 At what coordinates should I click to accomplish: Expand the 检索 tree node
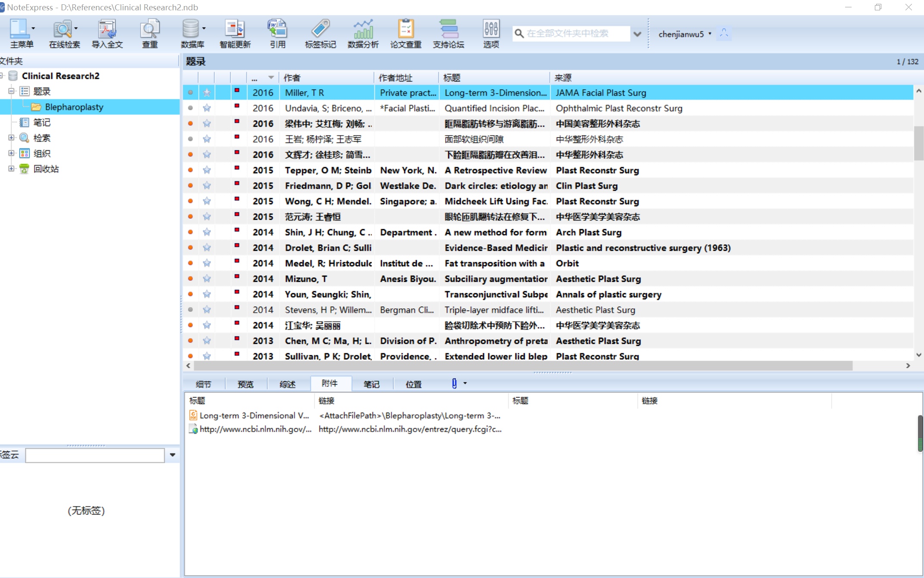(11, 137)
